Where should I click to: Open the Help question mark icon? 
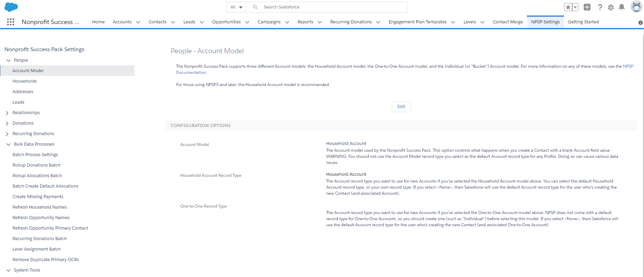pyautogui.click(x=600, y=7)
